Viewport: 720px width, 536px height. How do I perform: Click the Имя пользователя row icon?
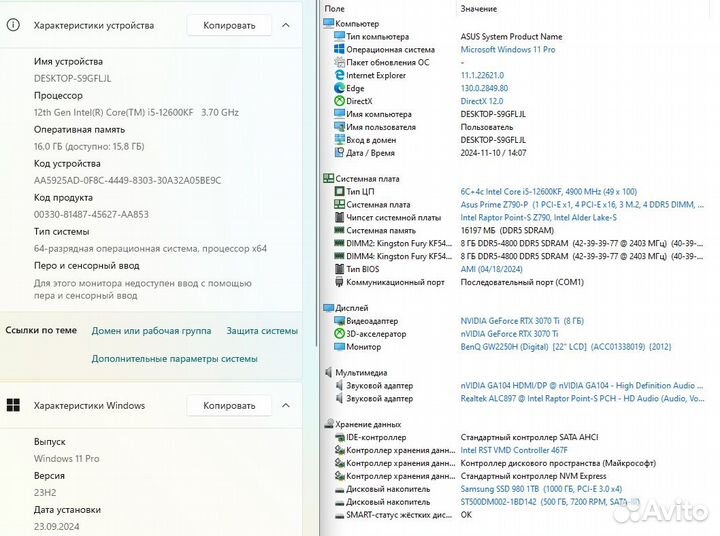pyautogui.click(x=339, y=127)
